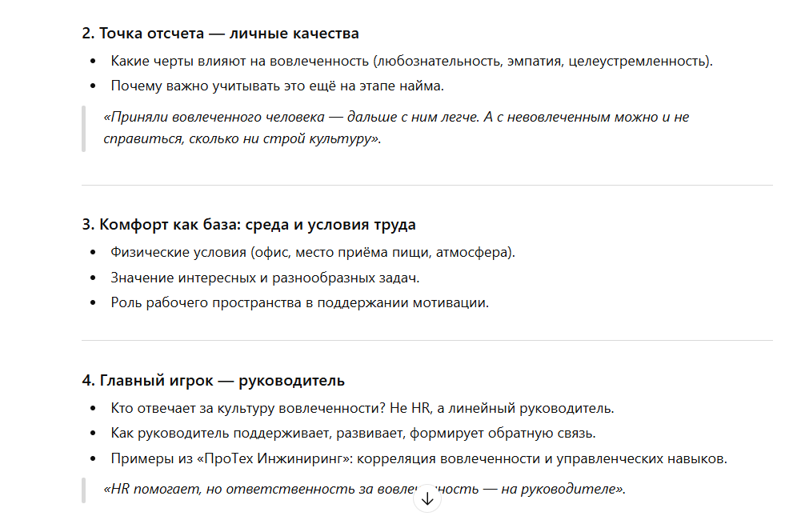Click the divider line above section 3
The height and width of the screenshot is (532, 793).
point(427,186)
